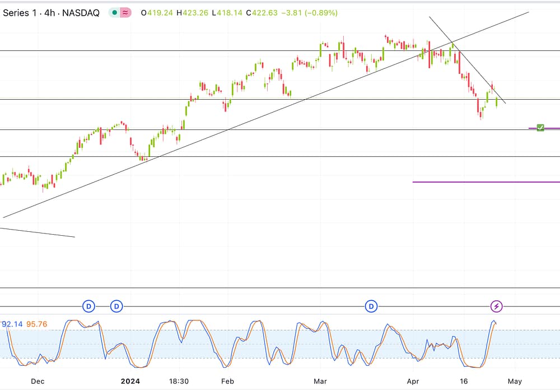Open the leftmost dividend D marker
The width and height of the screenshot is (560, 392).
(x=88, y=306)
